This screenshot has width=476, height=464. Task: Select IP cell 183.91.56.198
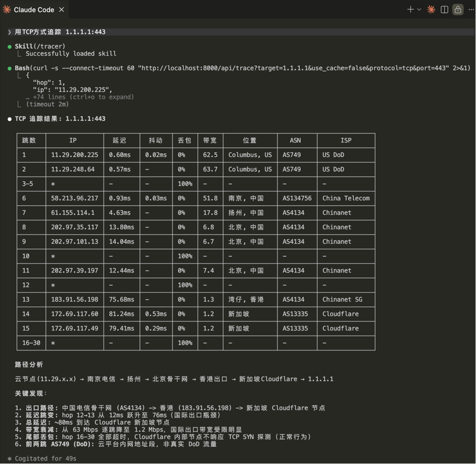[74, 300]
